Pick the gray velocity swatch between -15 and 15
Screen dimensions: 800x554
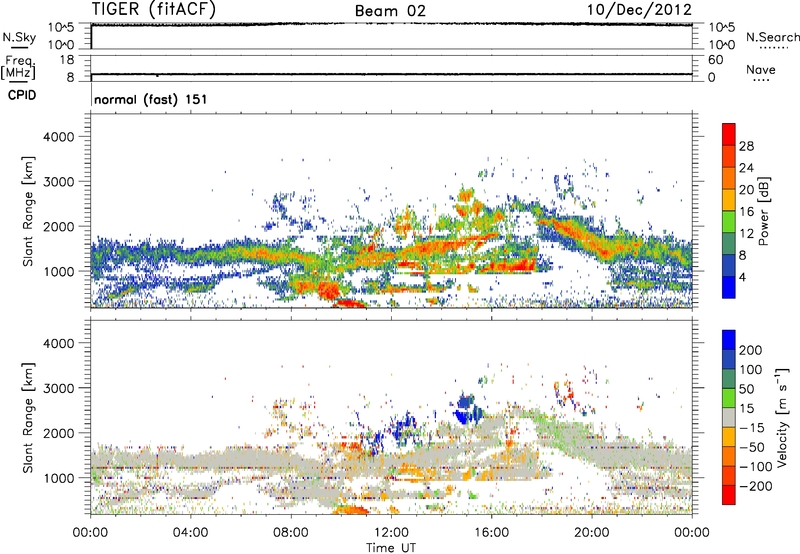729,417
